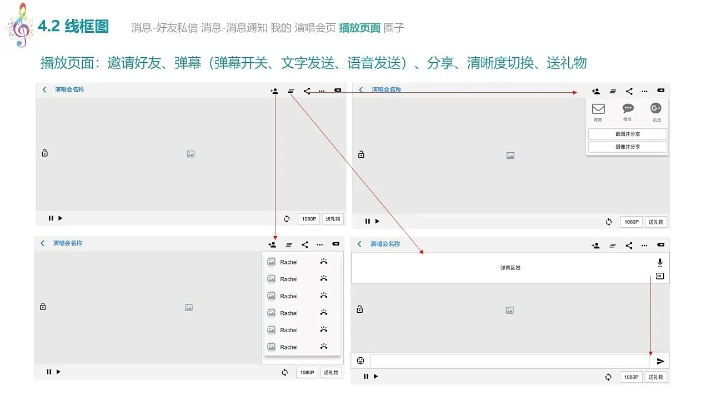Screen dimensions: 711x400
Task: Toggle screen lock icon in top-left wireframe
Action: pyautogui.click(x=44, y=153)
